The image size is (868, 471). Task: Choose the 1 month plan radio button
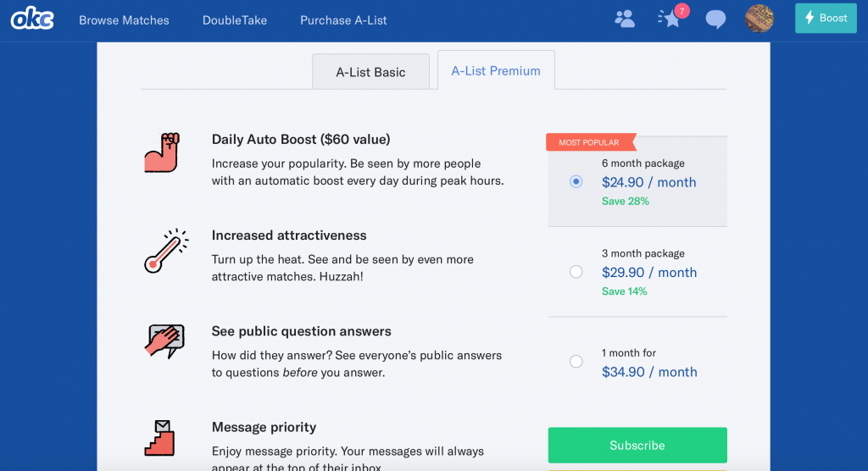576,362
